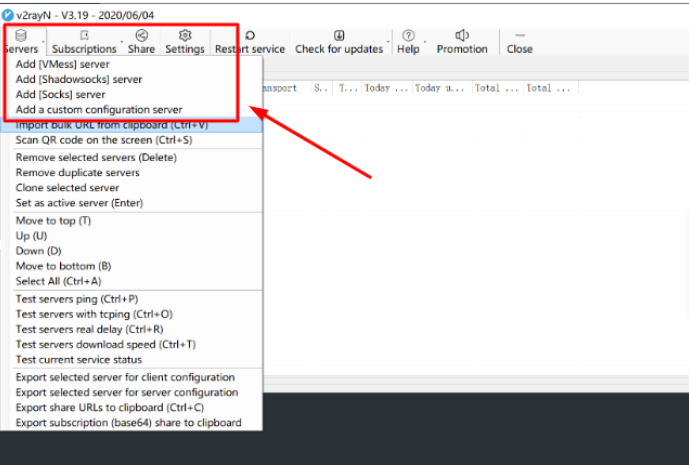Open Settings via the gear icon
689x465 pixels.
185,35
